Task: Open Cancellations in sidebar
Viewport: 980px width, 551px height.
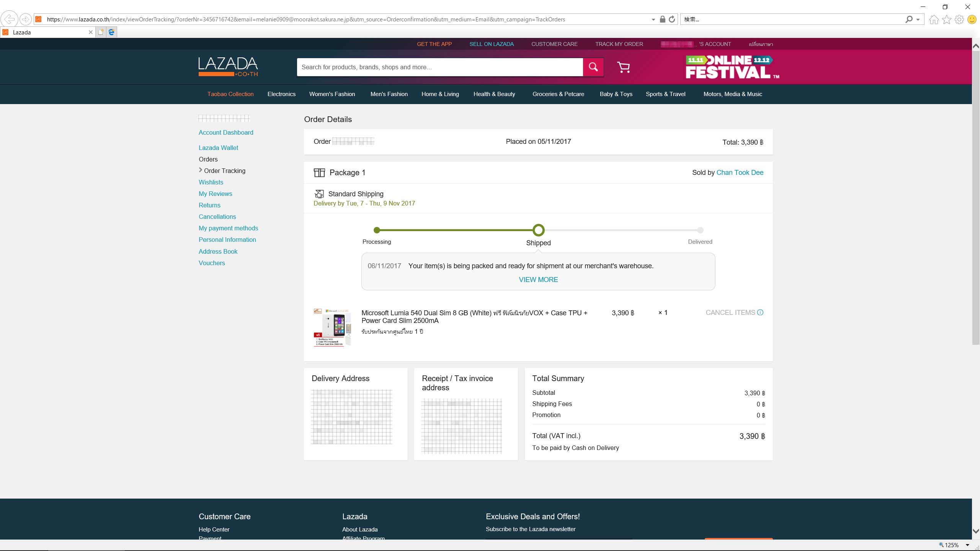Action: coord(217,217)
